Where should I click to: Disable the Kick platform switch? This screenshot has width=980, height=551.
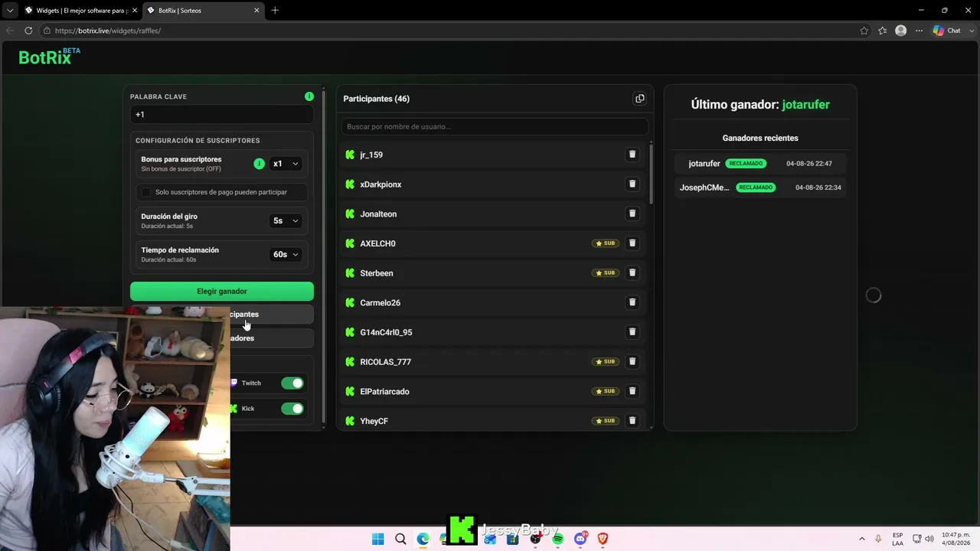click(292, 409)
